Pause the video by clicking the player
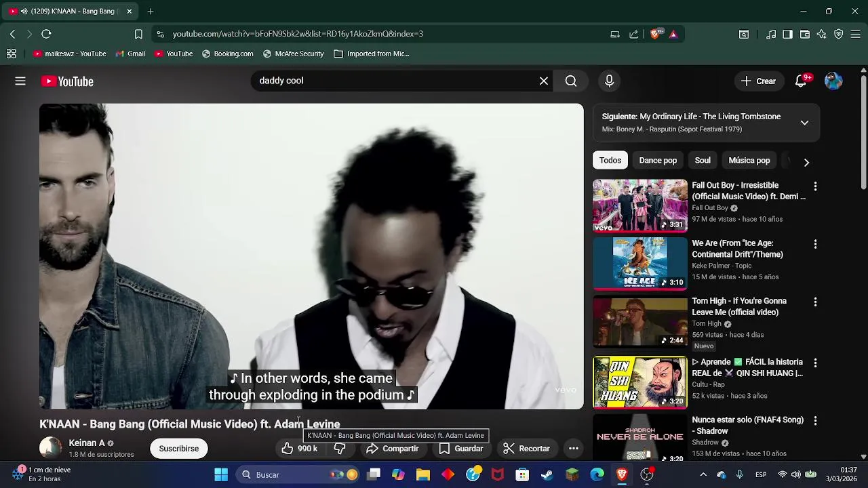868x488 pixels. point(311,256)
